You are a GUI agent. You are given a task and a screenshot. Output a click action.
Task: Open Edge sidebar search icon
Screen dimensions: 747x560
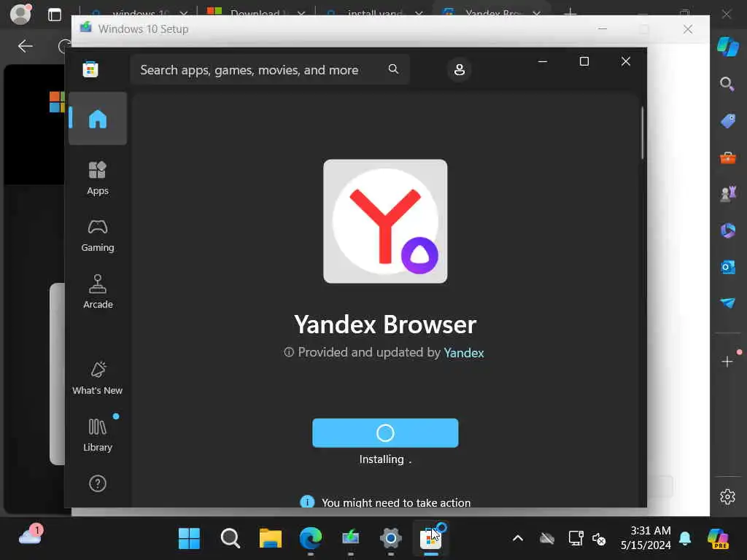pos(727,85)
